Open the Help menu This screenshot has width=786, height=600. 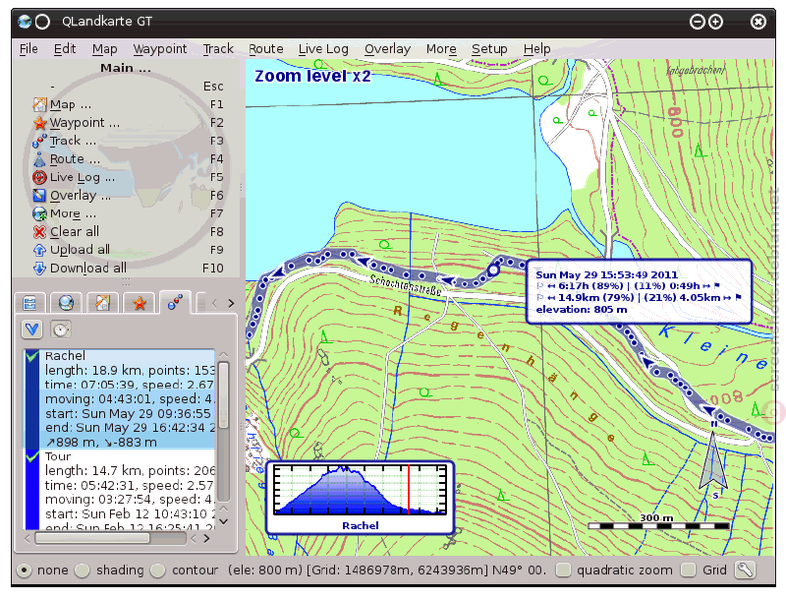pos(537,49)
